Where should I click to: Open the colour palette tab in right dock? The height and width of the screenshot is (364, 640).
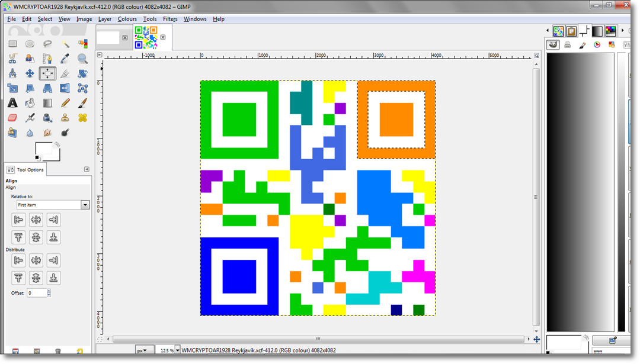(610, 31)
